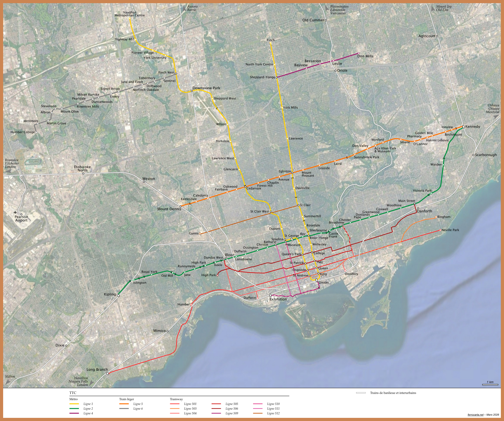The width and height of the screenshot is (504, 421).
Task: Click the airplane icon at Pearson Airport
Action: coord(15,212)
